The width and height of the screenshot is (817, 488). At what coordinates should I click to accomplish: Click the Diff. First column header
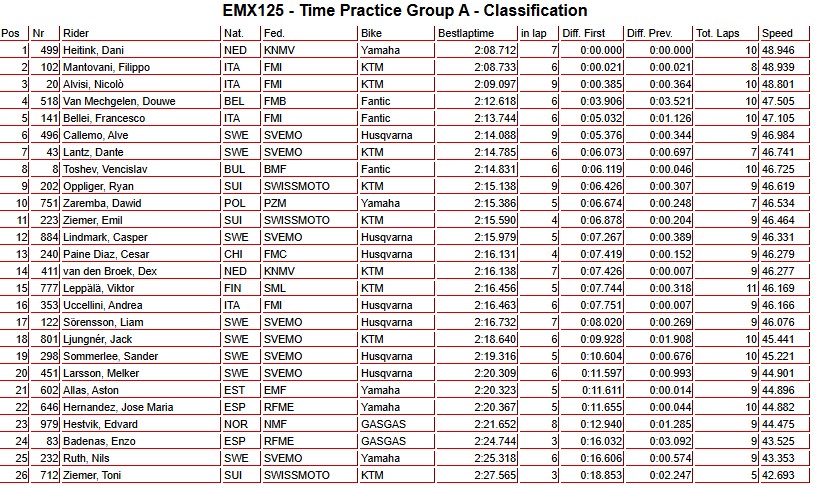click(585, 33)
